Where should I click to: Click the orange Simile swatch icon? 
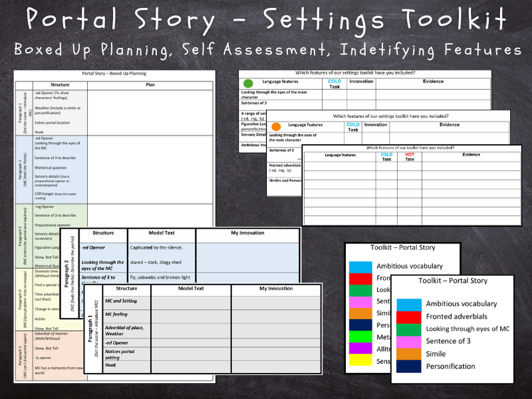pyautogui.click(x=408, y=353)
